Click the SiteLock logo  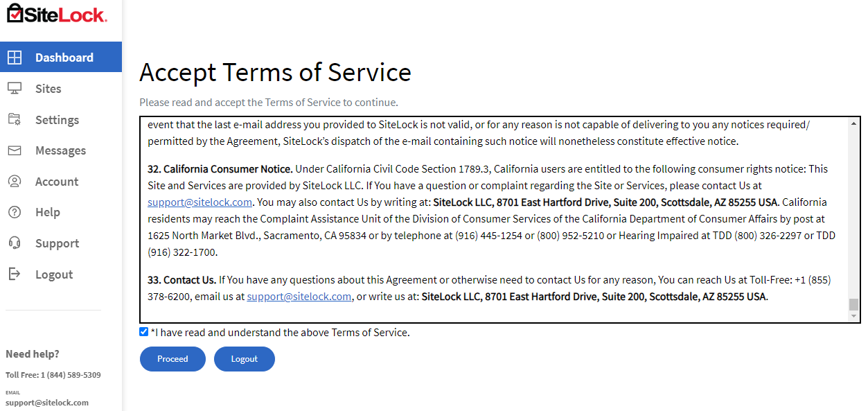[x=57, y=13]
